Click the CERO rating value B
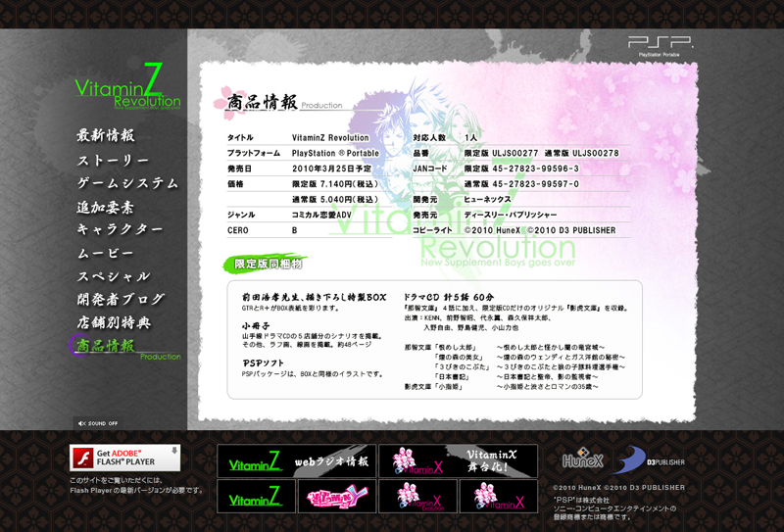Viewport: 784px width, 532px height. [295, 230]
